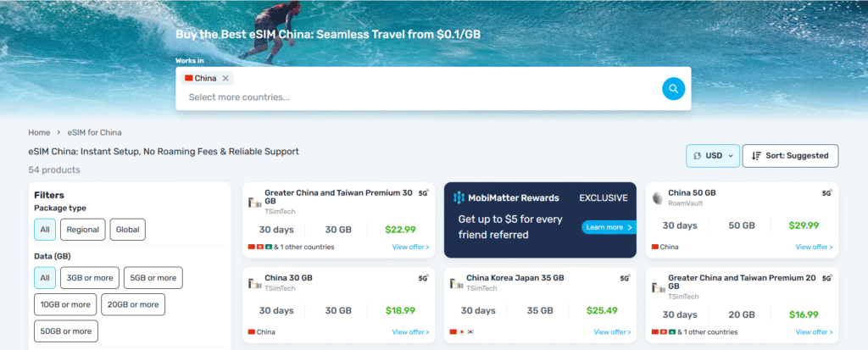Click the RoamVault provider logo
This screenshot has height=350, width=868.
tap(658, 198)
